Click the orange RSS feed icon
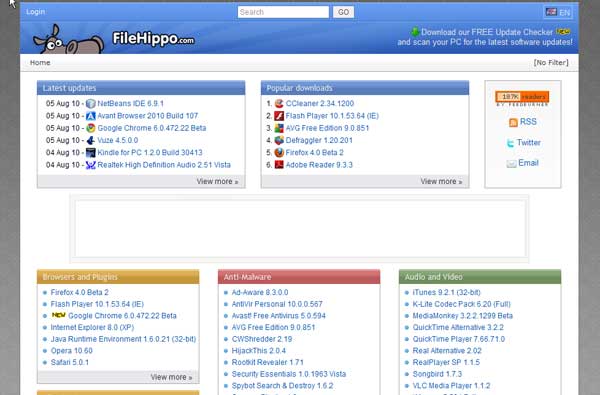This screenshot has height=395, width=600. [513, 122]
